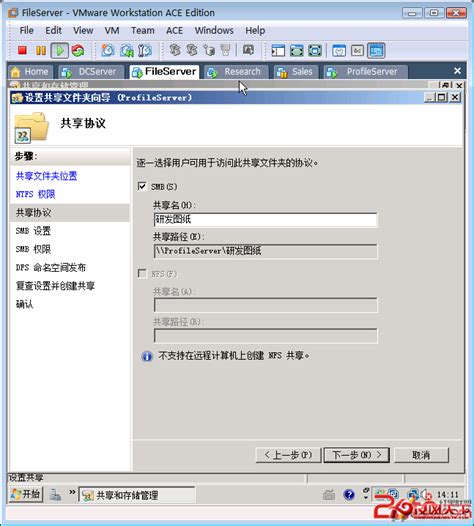Click the blue help question mark tray icon

coord(349,495)
